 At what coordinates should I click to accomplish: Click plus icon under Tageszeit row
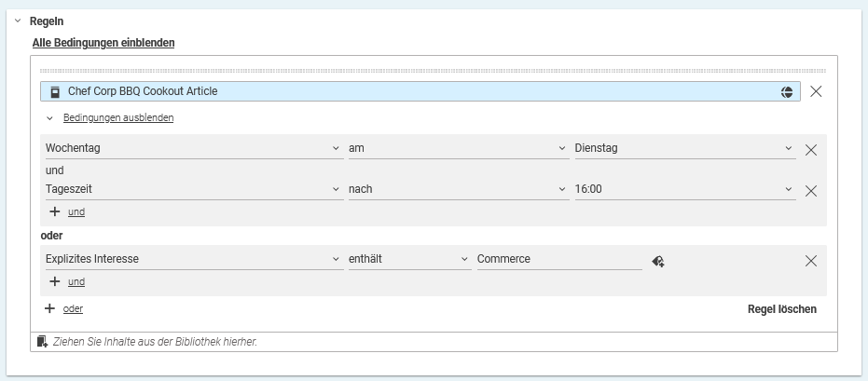pyautogui.click(x=55, y=211)
